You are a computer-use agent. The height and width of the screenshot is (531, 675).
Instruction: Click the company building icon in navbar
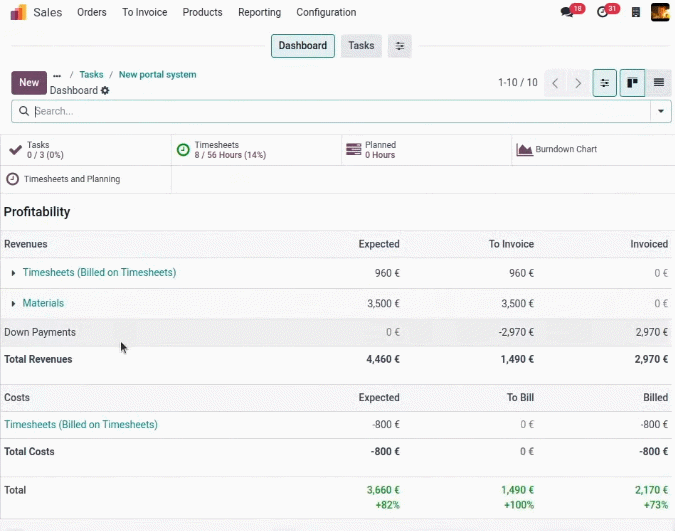[x=635, y=12]
